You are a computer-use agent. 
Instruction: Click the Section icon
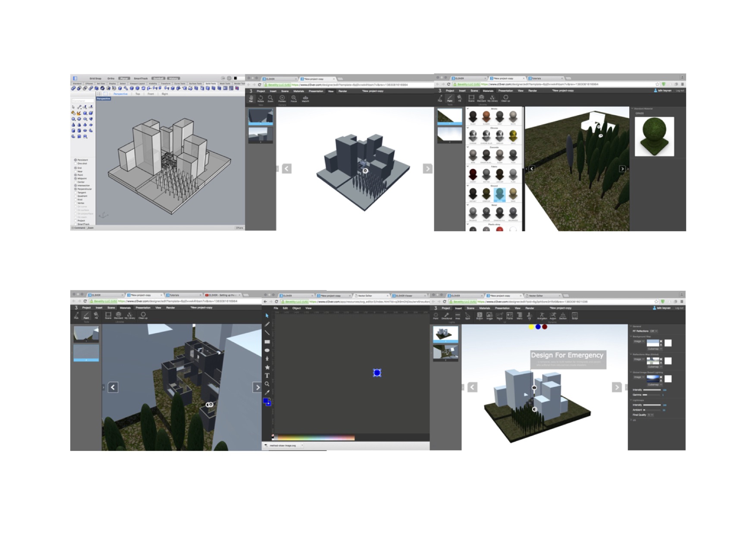(563, 315)
